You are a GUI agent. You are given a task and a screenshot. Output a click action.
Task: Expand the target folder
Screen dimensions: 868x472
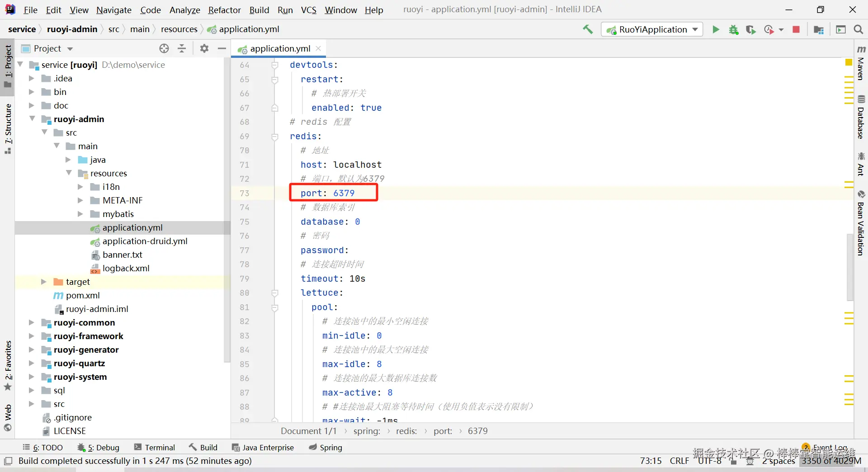pos(43,282)
